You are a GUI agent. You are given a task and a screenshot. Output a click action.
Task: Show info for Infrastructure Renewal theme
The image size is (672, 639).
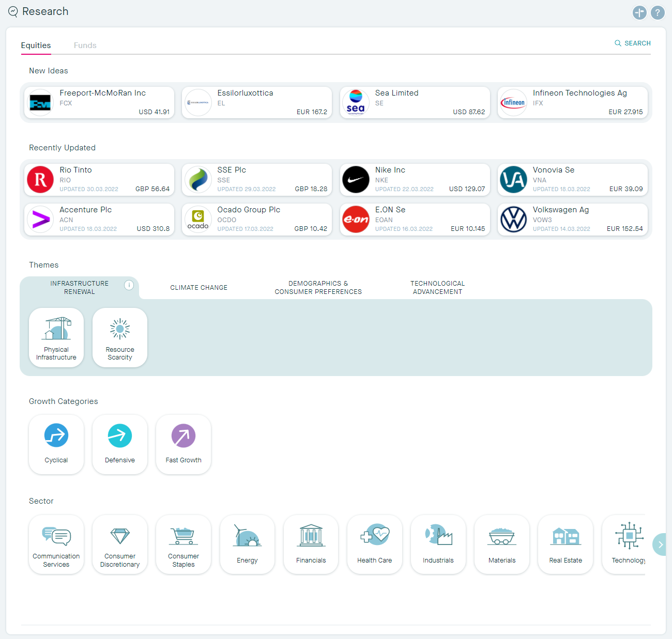pyautogui.click(x=129, y=285)
